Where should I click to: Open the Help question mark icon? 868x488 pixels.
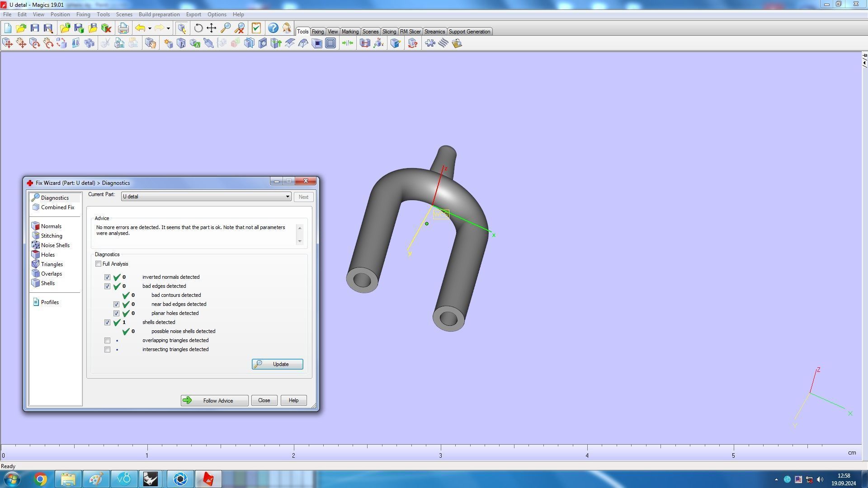click(273, 28)
